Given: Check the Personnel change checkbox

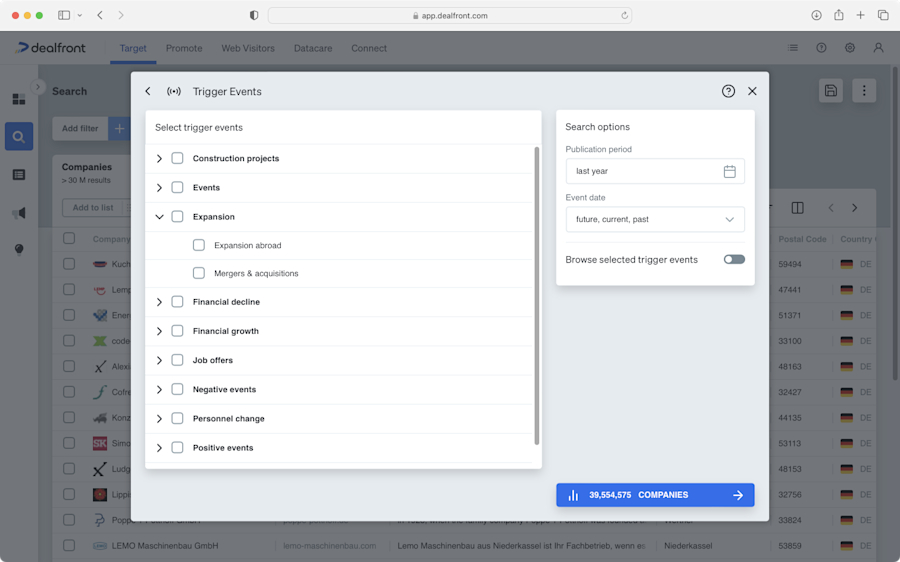Looking at the screenshot, I should [177, 419].
